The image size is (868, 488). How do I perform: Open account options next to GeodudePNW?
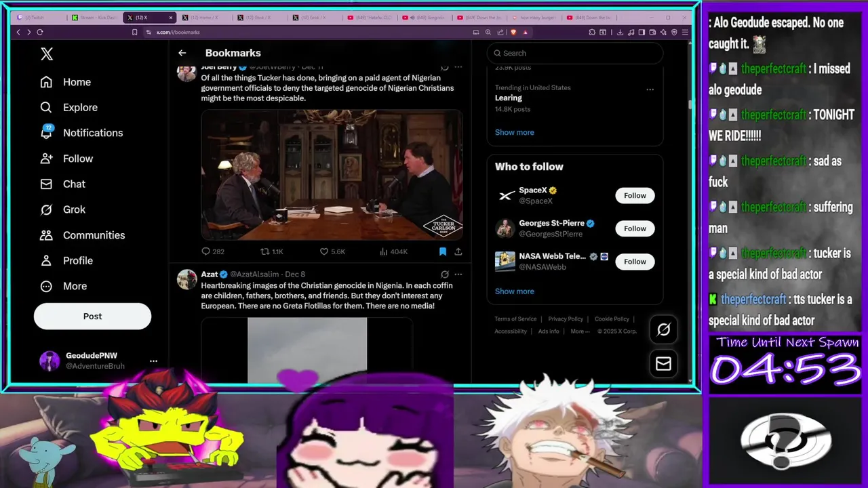click(153, 361)
